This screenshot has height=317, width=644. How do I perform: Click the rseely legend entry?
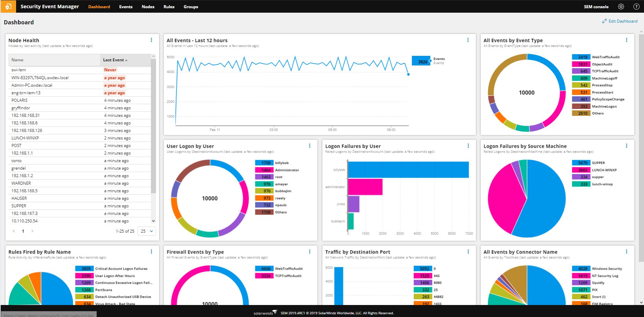coord(270,198)
